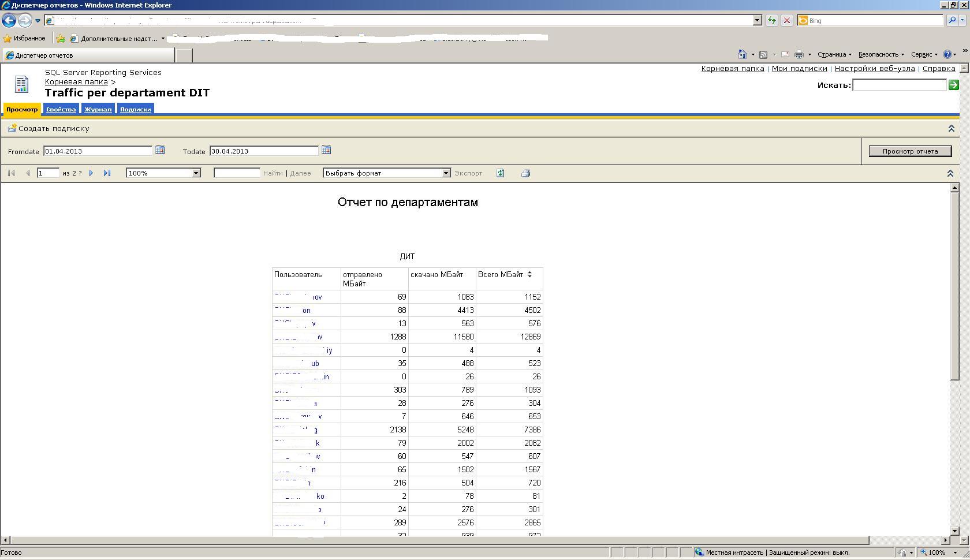Screen dimensions: 970x560
Task: Open the Fromdate calendar picker icon
Action: pos(160,150)
